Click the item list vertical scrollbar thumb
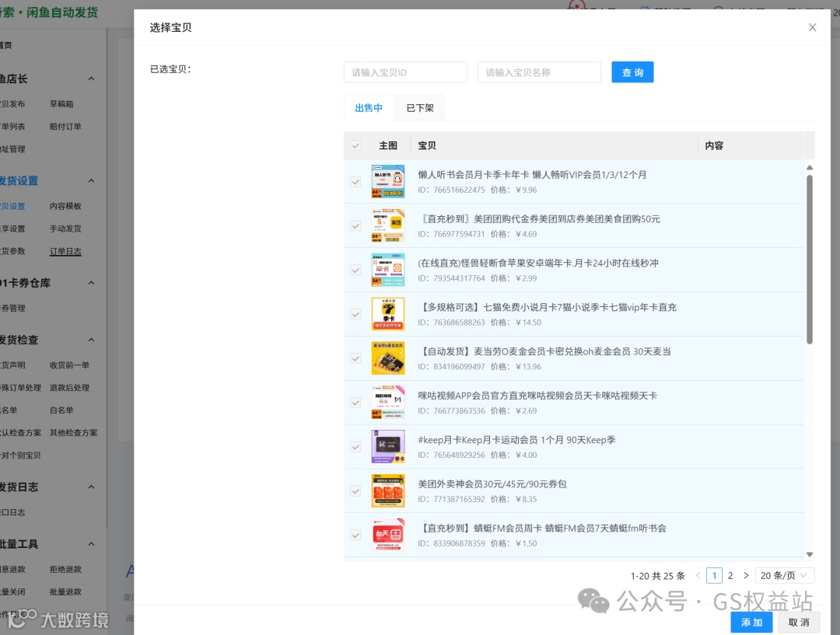 pos(810,259)
